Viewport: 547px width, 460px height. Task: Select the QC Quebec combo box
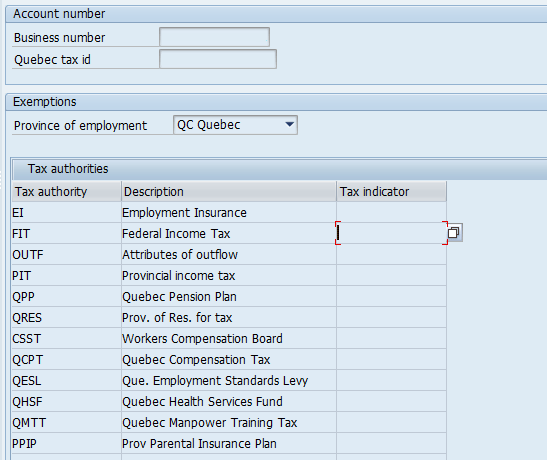[235, 125]
